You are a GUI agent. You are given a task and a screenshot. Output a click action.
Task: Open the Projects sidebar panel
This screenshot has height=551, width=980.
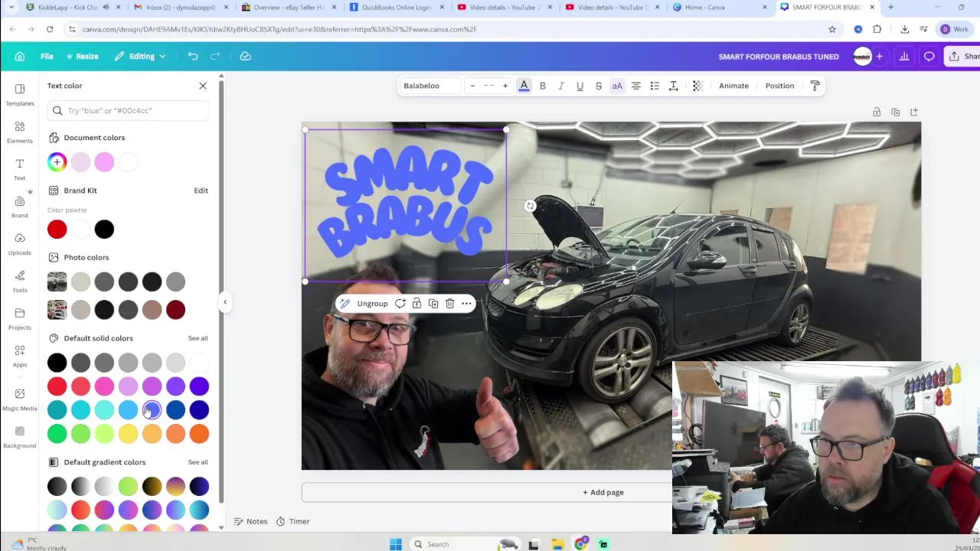[19, 319]
